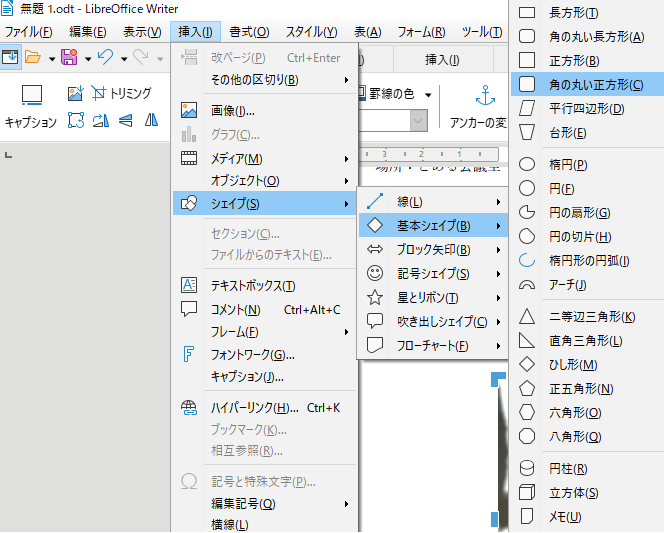664x533 pixels.
Task: Click the save document toolbar icon
Action: [69, 57]
